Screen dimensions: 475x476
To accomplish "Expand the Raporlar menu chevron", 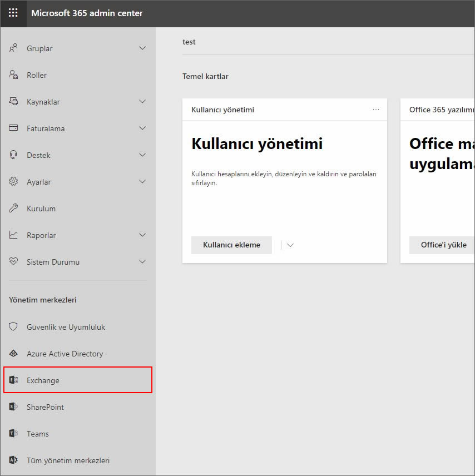I will 142,235.
